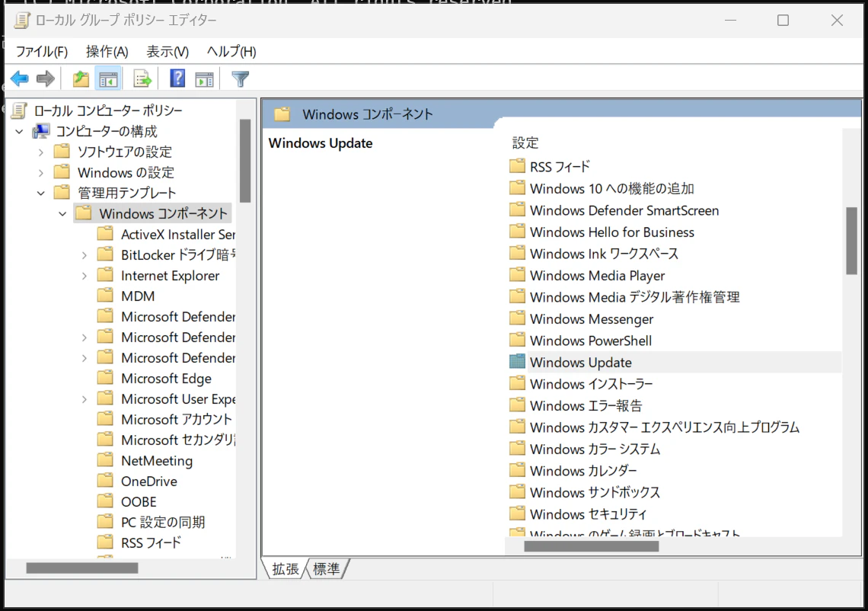868x611 pixels.
Task: Expand the Windows の設定 tree node
Action: click(41, 173)
